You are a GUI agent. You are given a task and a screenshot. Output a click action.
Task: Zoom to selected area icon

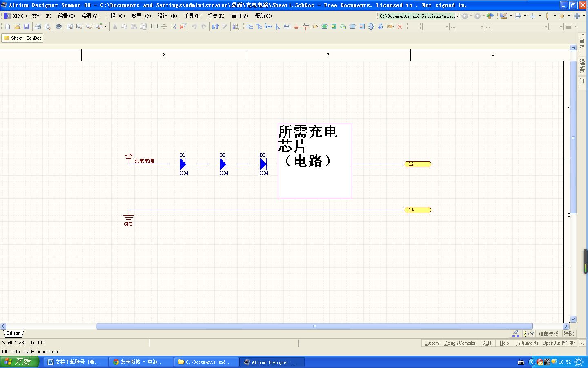pyautogui.click(x=80, y=27)
